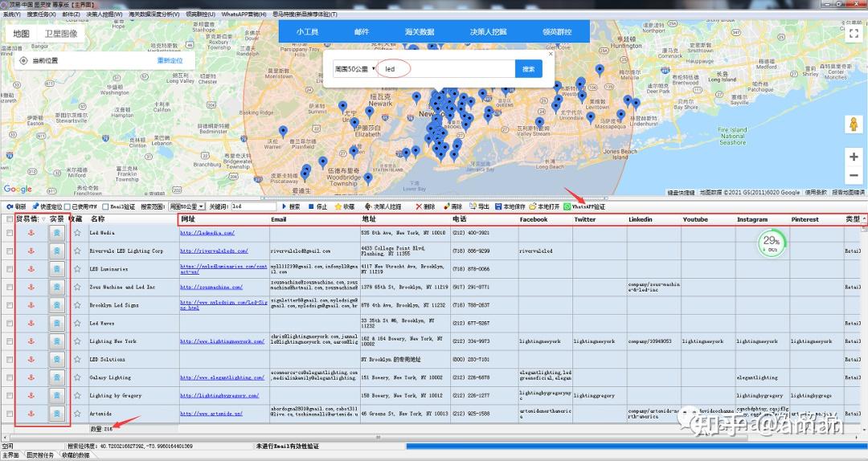Click the 贸易情 column filter arrow
The width and height of the screenshot is (868, 461).
pos(43,220)
